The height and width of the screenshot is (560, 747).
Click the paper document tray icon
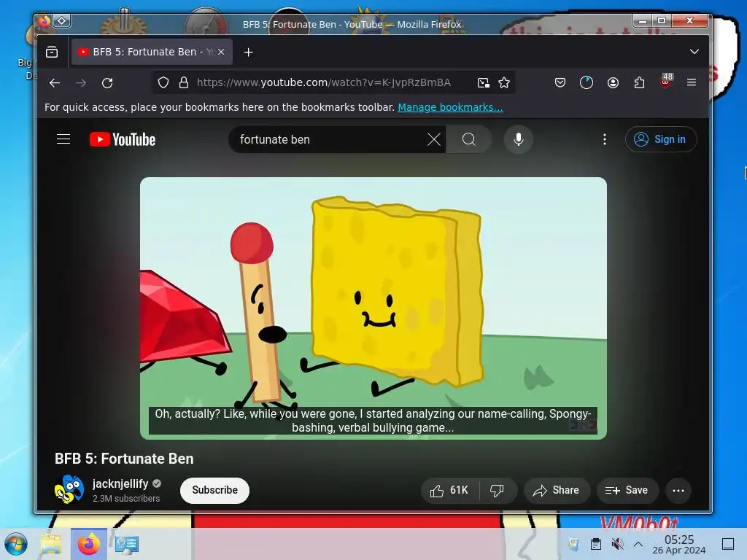(573, 544)
